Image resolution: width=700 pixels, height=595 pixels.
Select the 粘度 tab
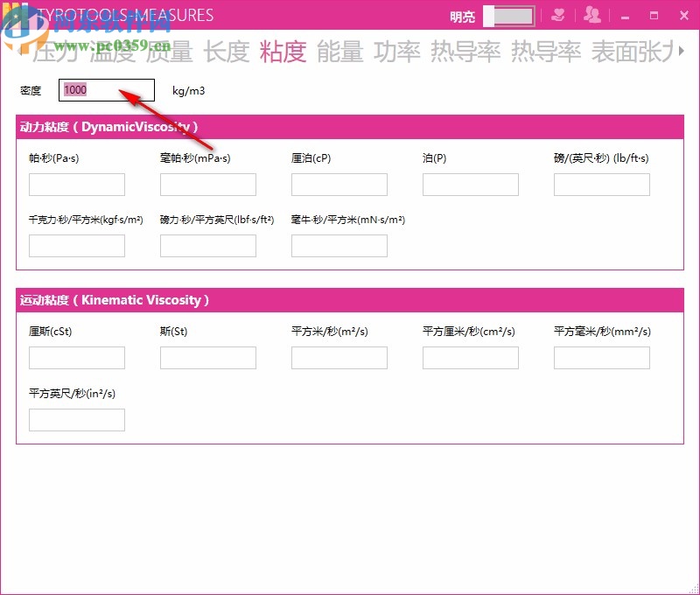click(283, 52)
